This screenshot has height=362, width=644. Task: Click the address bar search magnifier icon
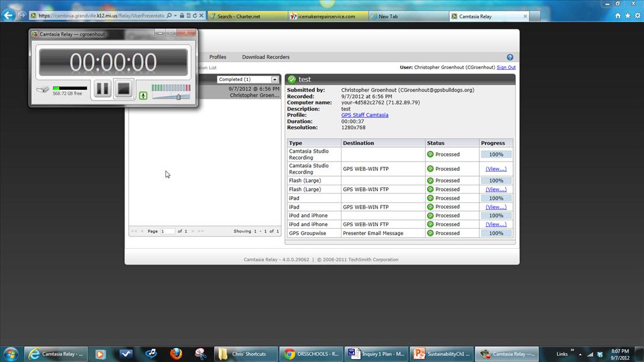tap(169, 16)
